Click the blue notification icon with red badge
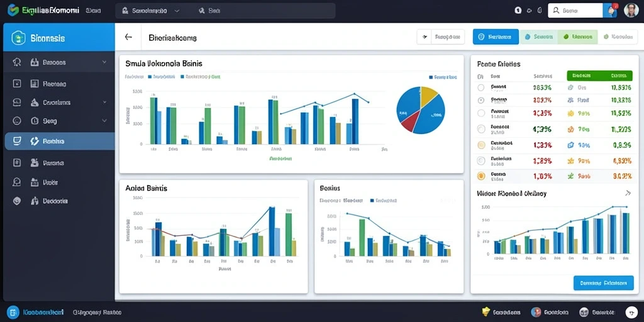This screenshot has width=644, height=322. [610, 10]
